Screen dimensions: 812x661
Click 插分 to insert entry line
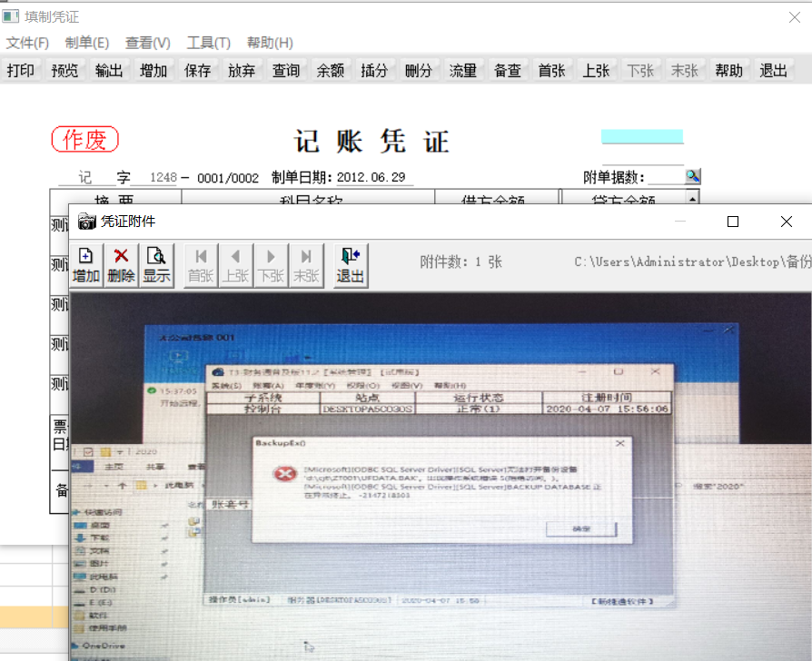pyautogui.click(x=374, y=71)
